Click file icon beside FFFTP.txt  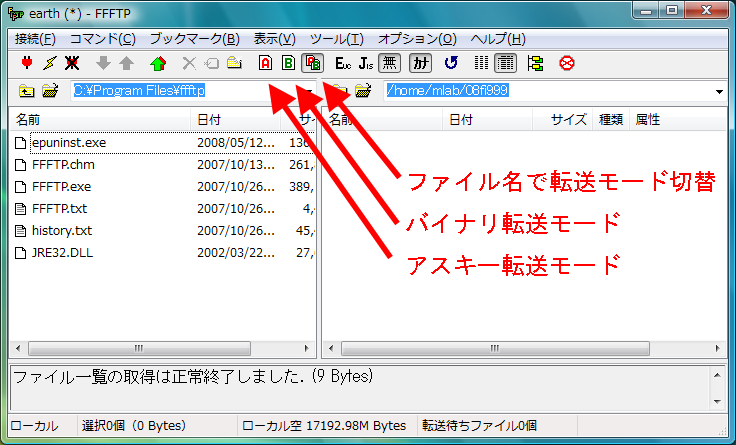[x=20, y=208]
